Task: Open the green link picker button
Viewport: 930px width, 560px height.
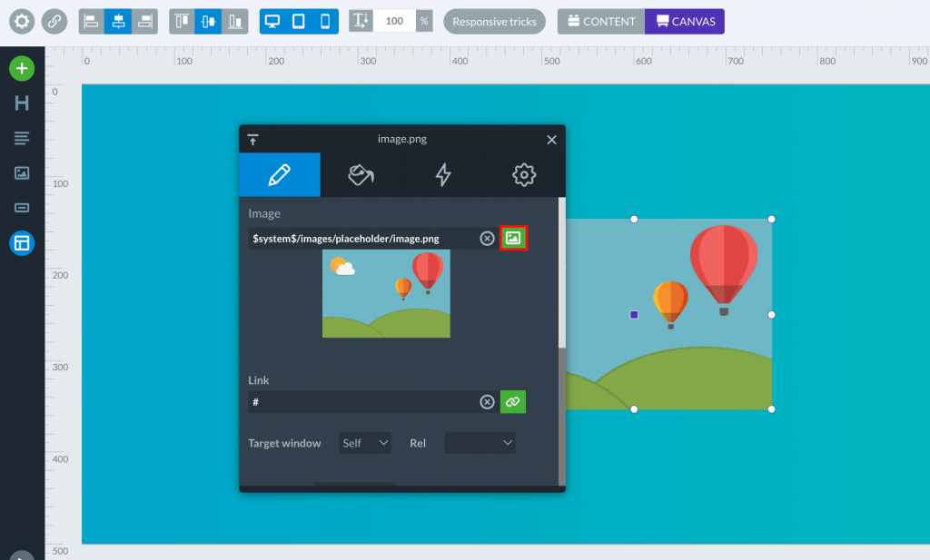Action: [513, 402]
